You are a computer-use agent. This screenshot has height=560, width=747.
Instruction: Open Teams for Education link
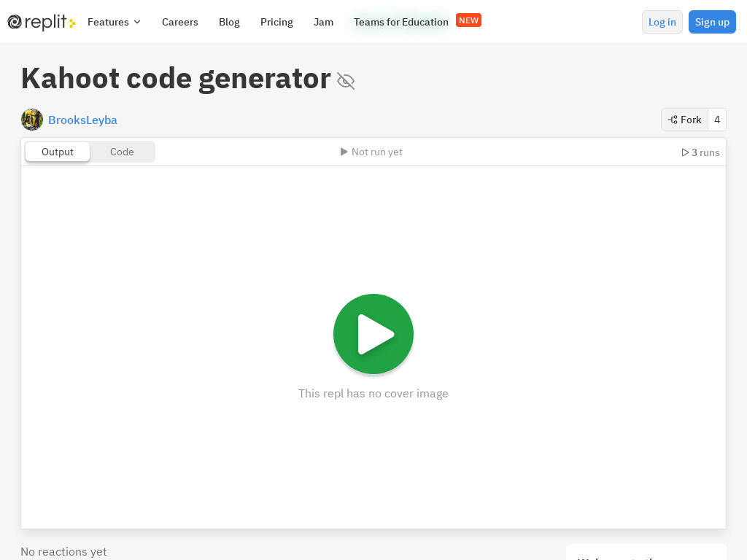(x=400, y=22)
